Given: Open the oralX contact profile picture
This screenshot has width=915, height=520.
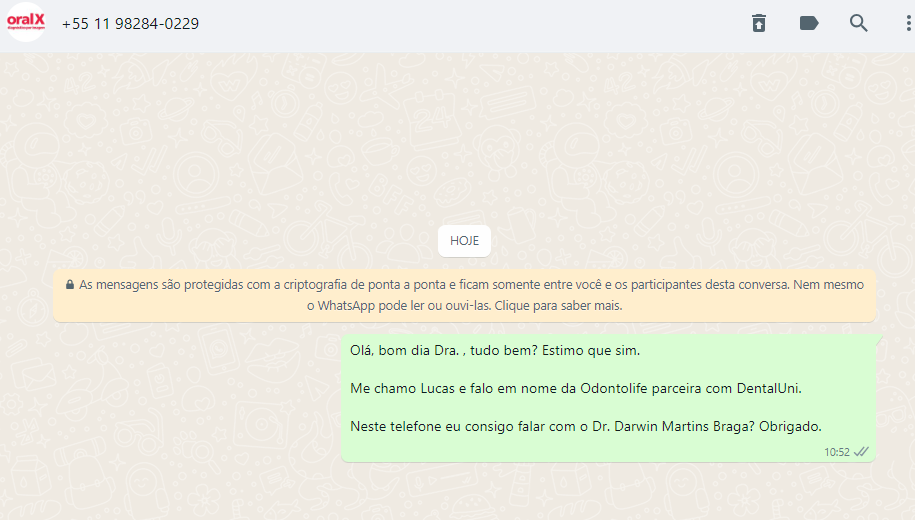Looking at the screenshot, I should [25, 23].
